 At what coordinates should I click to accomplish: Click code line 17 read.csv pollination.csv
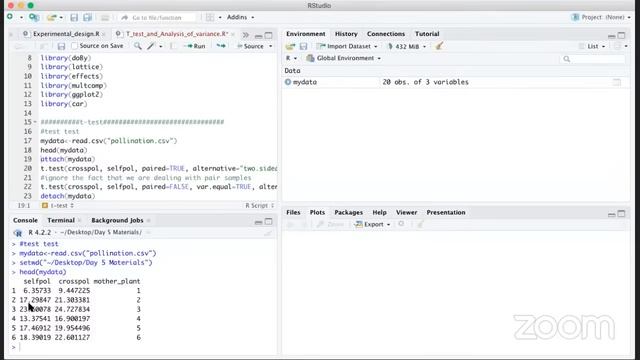point(109,141)
